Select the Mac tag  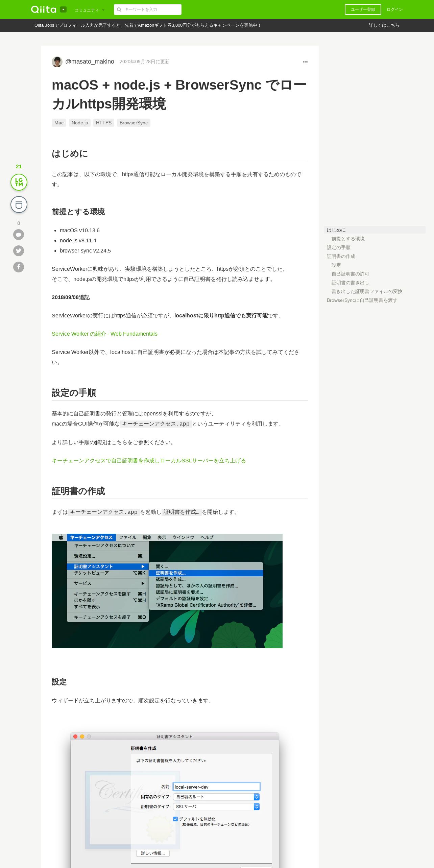click(59, 123)
